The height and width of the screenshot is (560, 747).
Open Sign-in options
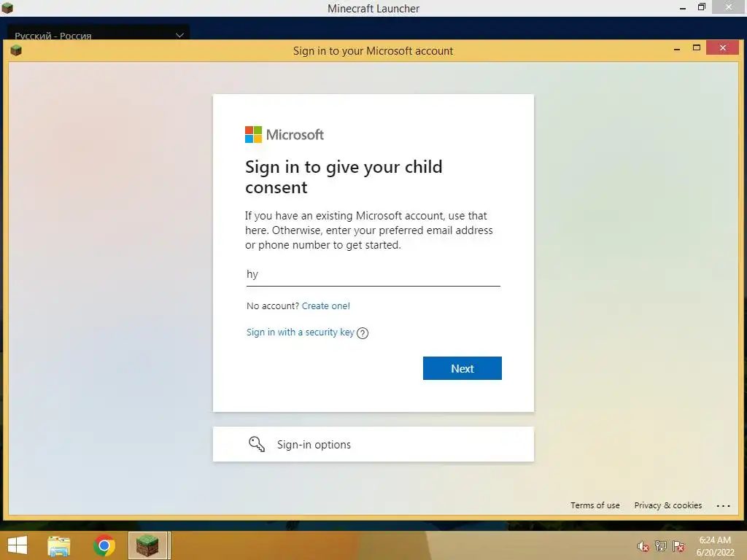(x=373, y=444)
